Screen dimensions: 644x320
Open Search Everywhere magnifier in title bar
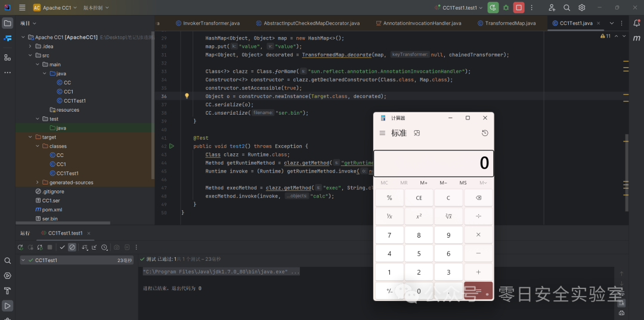pyautogui.click(x=567, y=7)
